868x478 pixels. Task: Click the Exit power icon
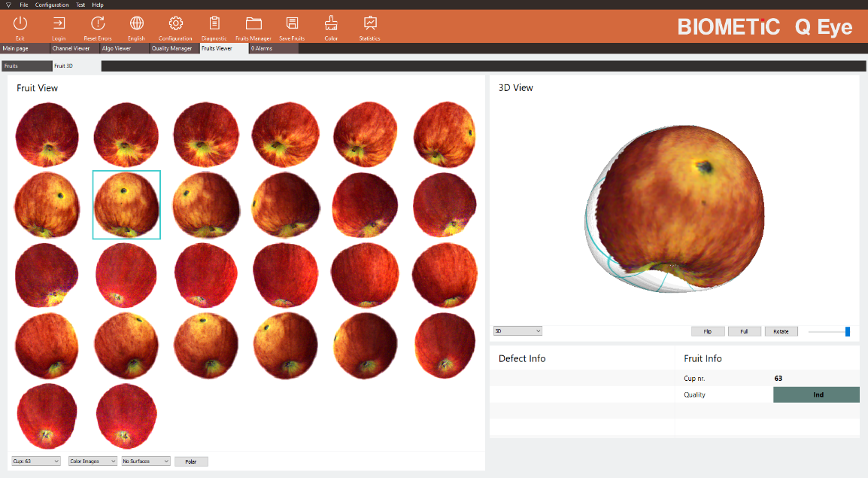(20, 24)
